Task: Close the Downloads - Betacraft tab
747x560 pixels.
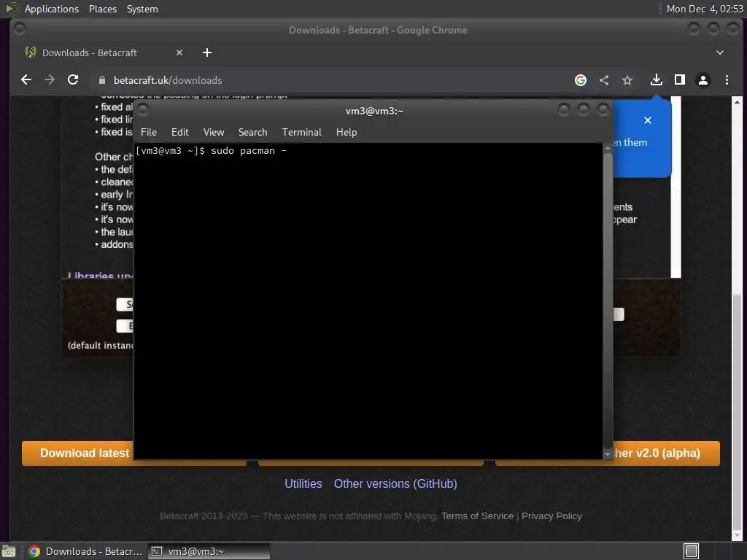Action: coord(179,52)
